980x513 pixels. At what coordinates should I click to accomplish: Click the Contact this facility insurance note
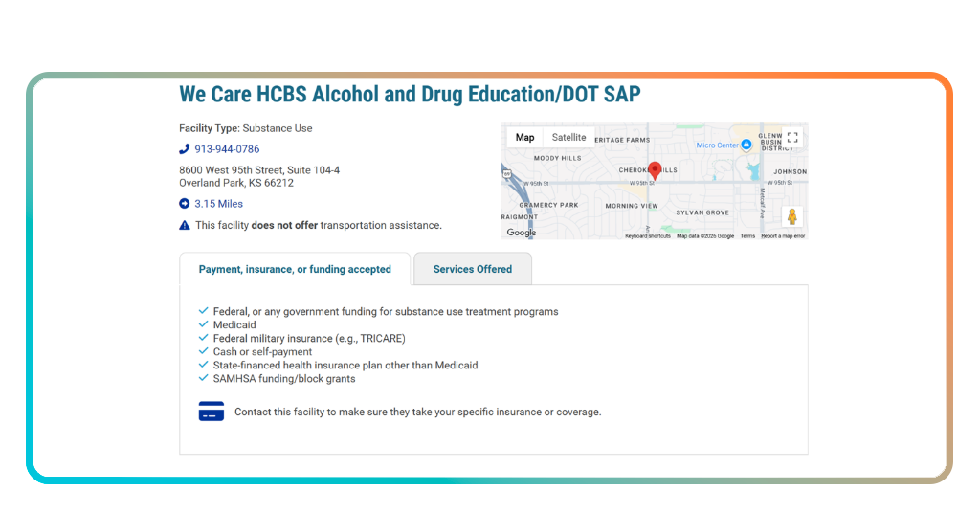tap(417, 412)
